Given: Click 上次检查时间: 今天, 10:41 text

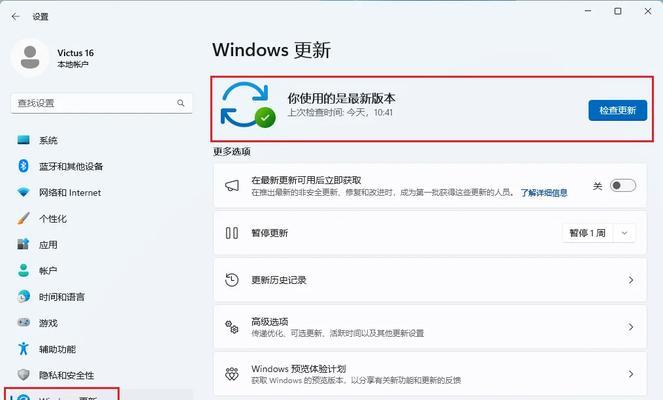Looking at the screenshot, I should pos(340,112).
